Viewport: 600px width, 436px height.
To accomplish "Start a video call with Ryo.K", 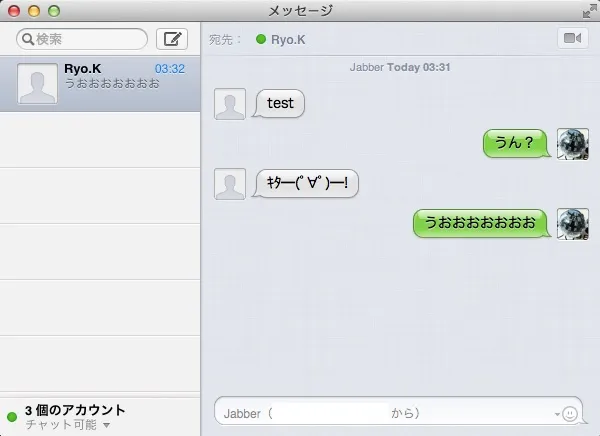I will point(572,39).
